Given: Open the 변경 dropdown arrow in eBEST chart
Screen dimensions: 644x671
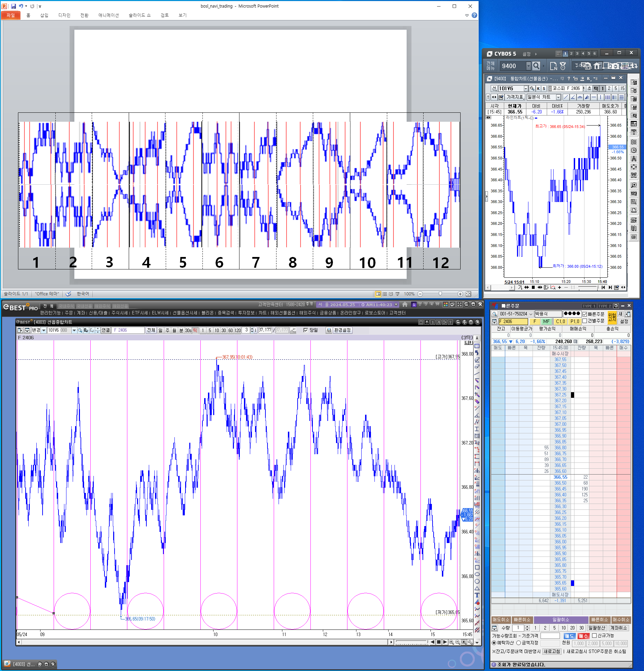Looking at the screenshot, I should [44, 330].
